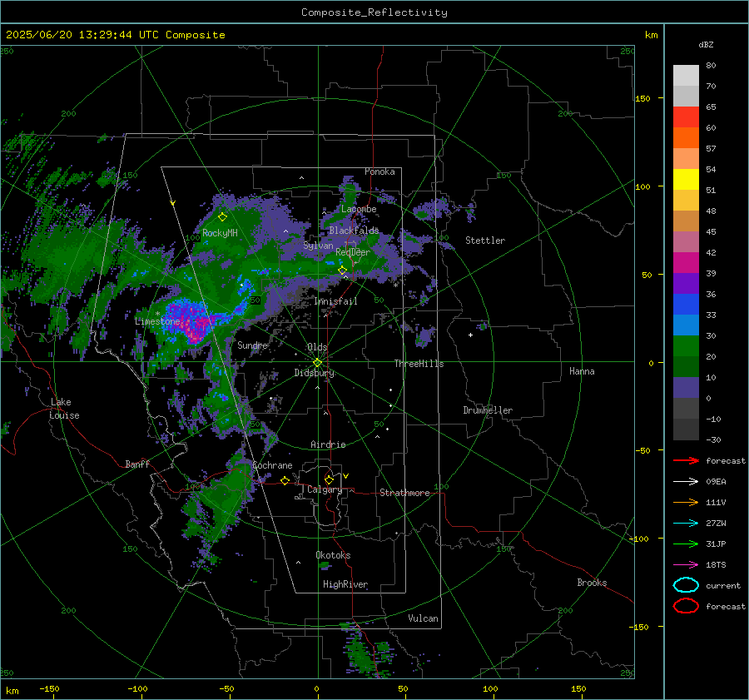Select the 30 dBZ light blue color swatch
This screenshot has width=749, height=700.
pos(686,325)
